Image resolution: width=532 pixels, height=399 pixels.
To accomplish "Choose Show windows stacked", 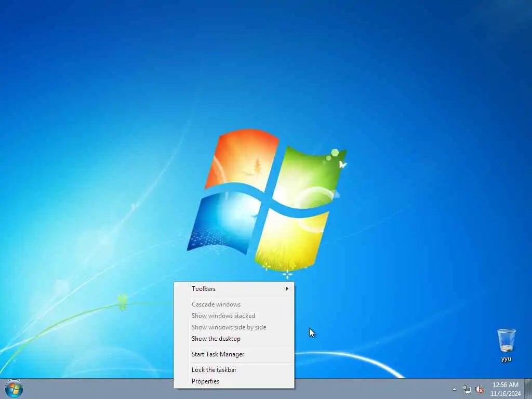I will coord(234,316).
